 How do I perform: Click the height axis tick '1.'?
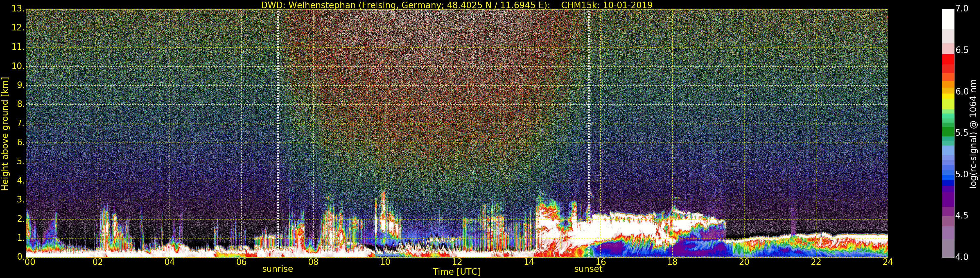coord(20,238)
